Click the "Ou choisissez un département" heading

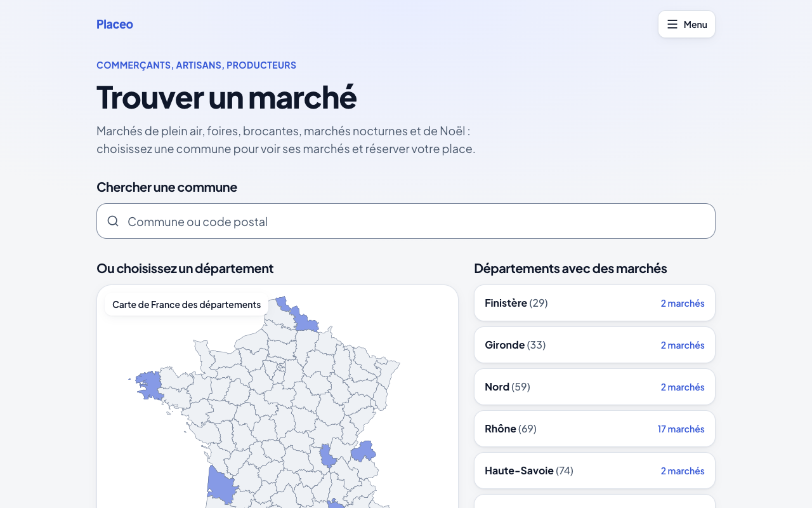(x=185, y=268)
